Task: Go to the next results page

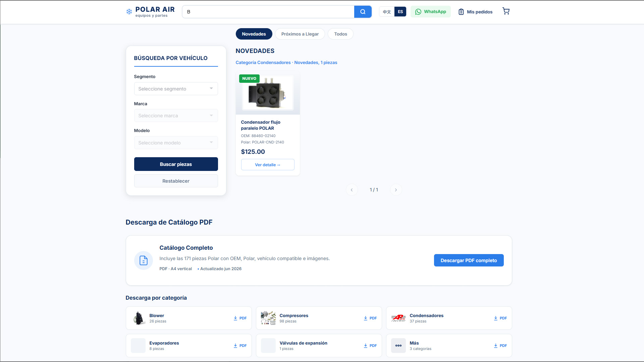Action: 396,190
